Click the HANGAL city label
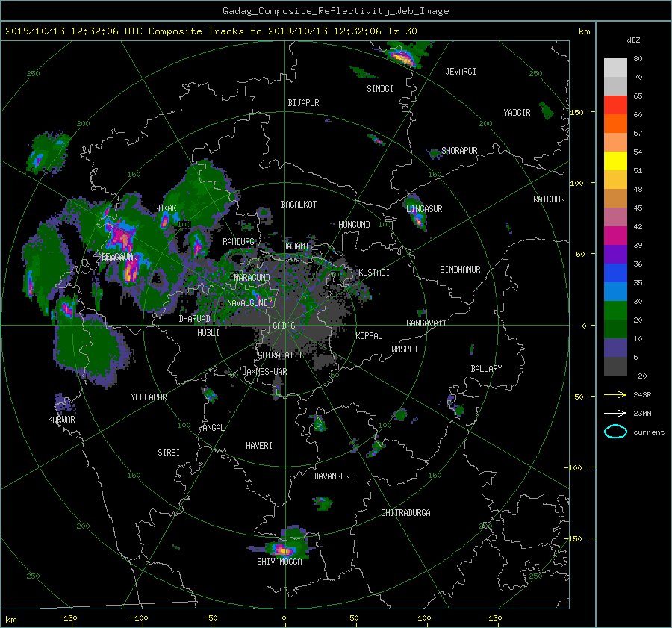Viewport: 672px width, 628px height. pos(211,428)
